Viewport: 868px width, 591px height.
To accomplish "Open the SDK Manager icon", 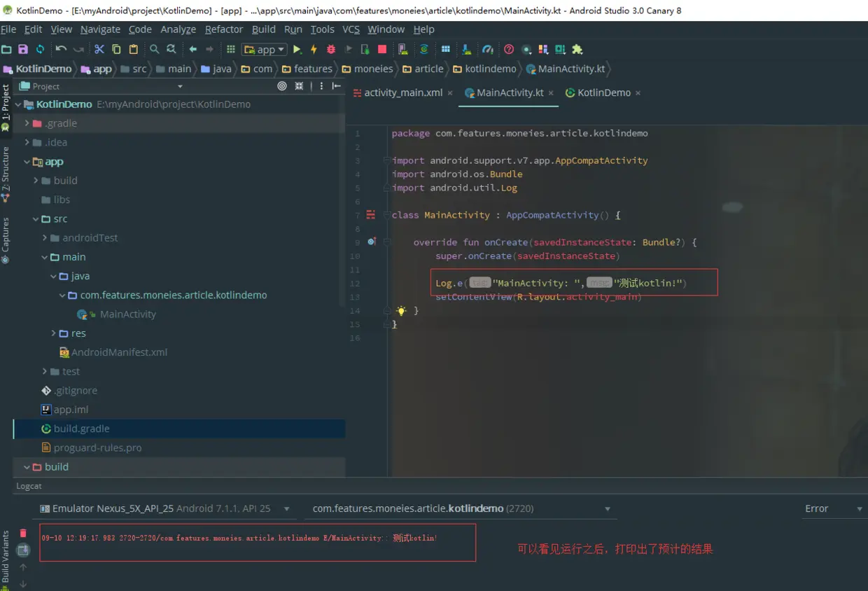I will (x=466, y=49).
